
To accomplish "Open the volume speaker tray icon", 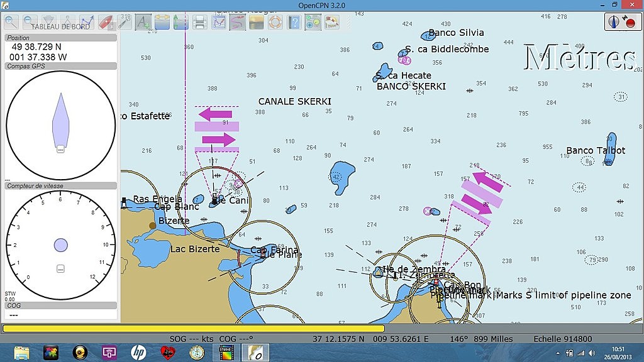I will coord(592,353).
